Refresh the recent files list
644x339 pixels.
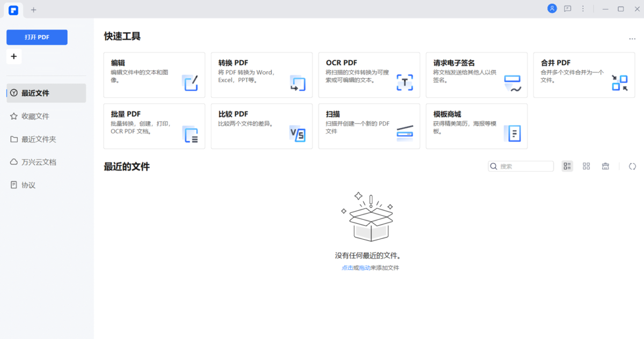pyautogui.click(x=632, y=166)
